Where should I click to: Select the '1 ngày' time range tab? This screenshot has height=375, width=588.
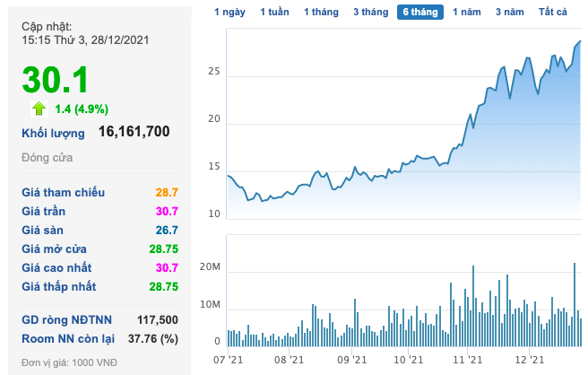231,12
